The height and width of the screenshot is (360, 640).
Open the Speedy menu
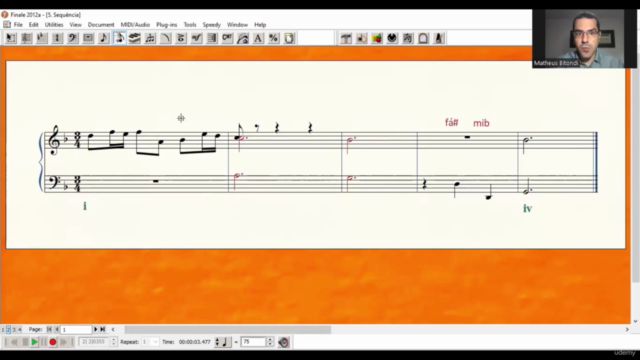211,24
